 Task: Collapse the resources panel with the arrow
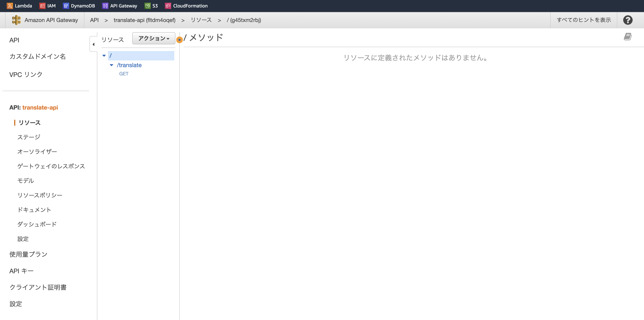point(94,44)
